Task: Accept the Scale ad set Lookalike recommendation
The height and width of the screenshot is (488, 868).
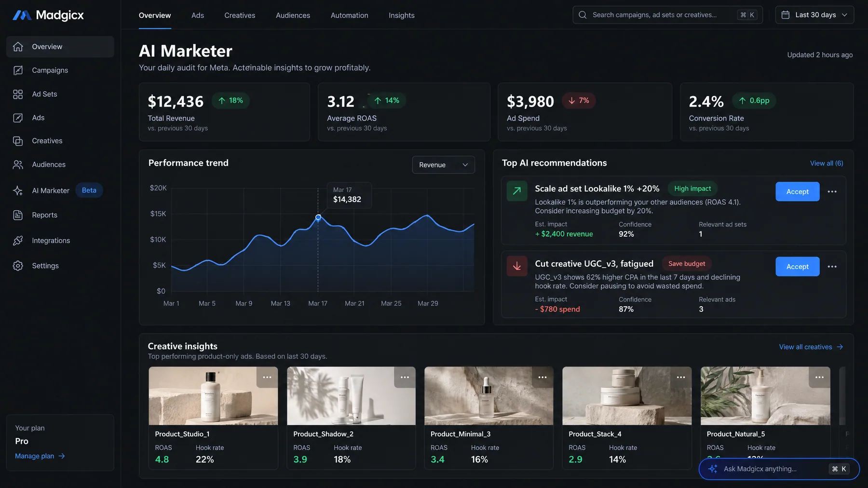Action: pos(797,191)
